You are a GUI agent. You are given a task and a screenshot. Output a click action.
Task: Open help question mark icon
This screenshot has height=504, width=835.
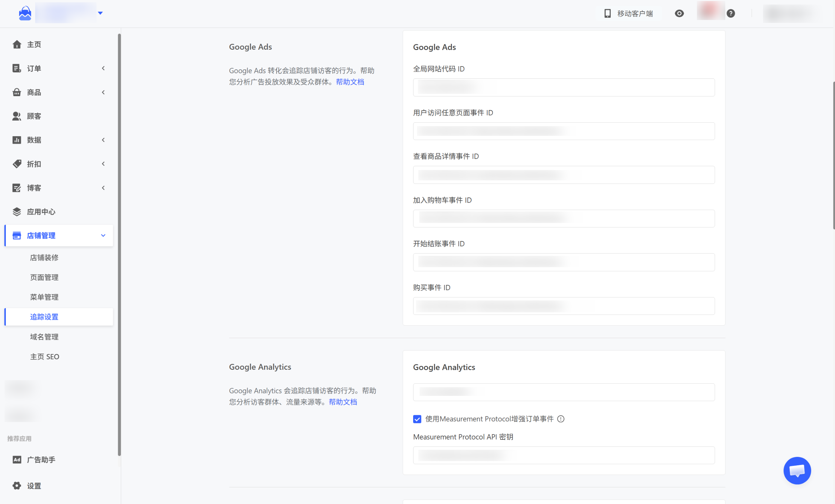pos(731,14)
